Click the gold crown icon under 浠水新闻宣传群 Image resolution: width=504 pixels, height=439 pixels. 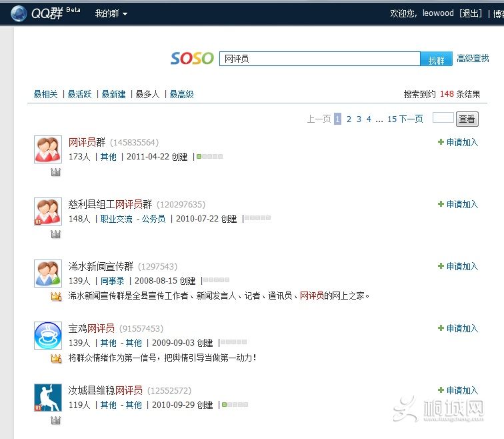click(56, 296)
